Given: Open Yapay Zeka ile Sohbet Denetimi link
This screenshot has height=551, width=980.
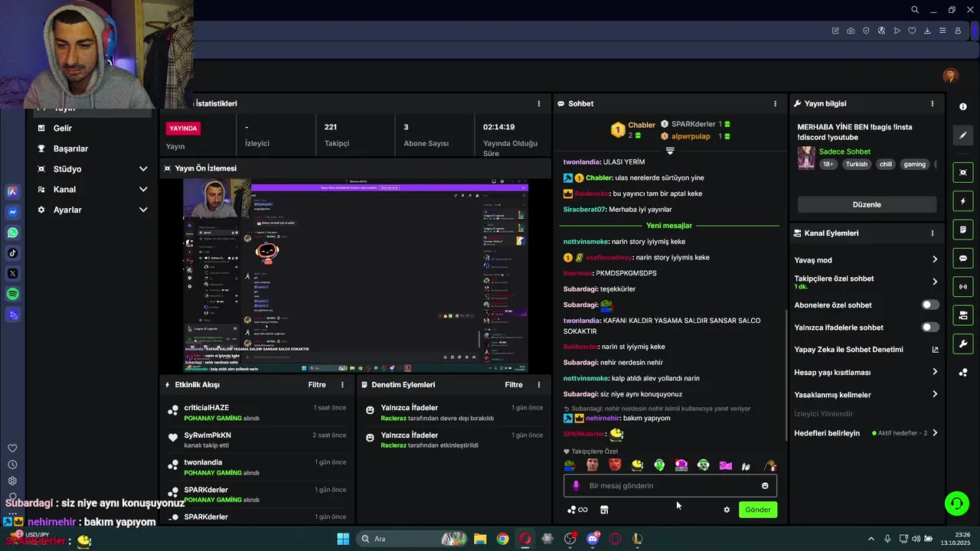Looking at the screenshot, I should pos(867,350).
